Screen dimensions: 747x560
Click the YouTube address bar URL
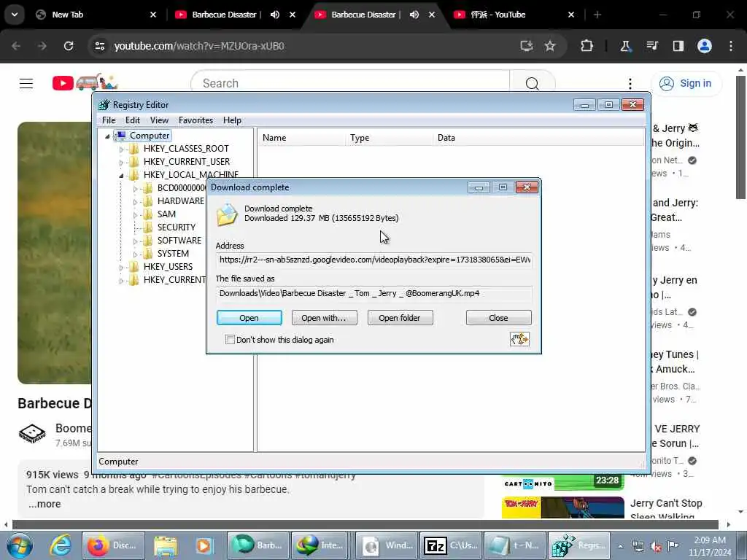click(x=199, y=46)
